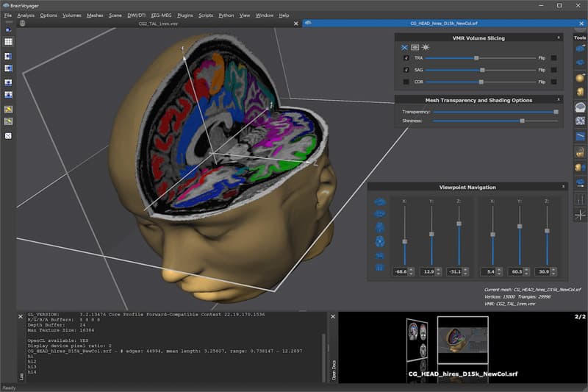Select the golden head mesh tool icon
The image size is (588, 392).
[x=580, y=92]
